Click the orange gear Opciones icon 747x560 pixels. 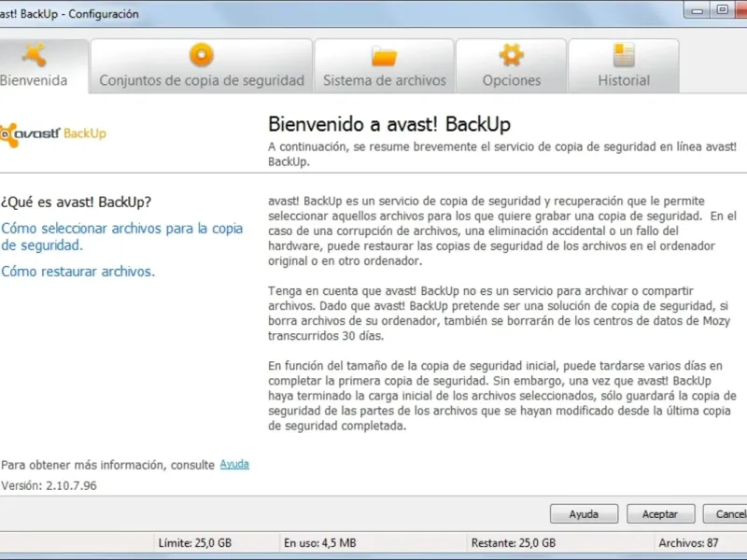[x=511, y=55]
